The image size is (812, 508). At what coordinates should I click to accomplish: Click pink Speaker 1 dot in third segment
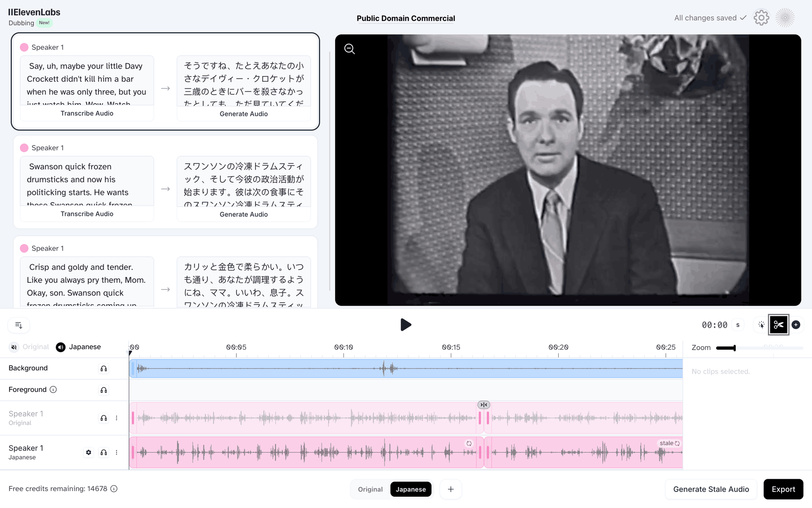(x=24, y=248)
